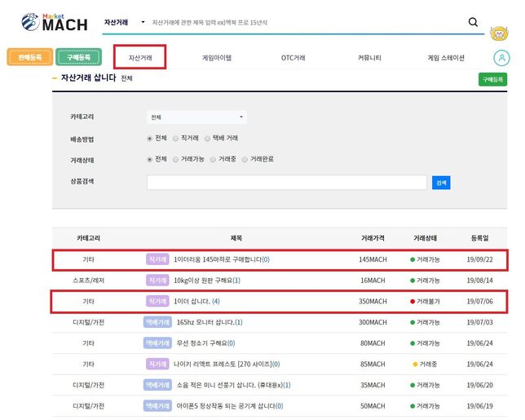This screenshot has height=420, width=525.
Task: Click the 거래상태 column header
Action: coord(425,238)
